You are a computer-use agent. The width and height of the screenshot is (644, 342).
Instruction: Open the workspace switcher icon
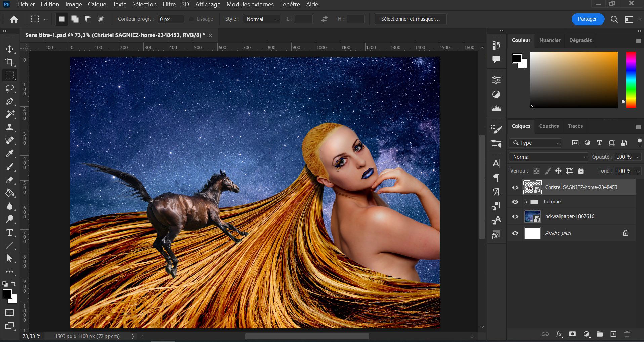coord(629,19)
